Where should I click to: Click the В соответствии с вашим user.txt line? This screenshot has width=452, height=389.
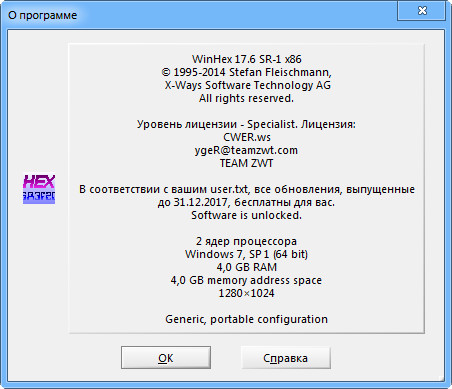[x=247, y=189]
